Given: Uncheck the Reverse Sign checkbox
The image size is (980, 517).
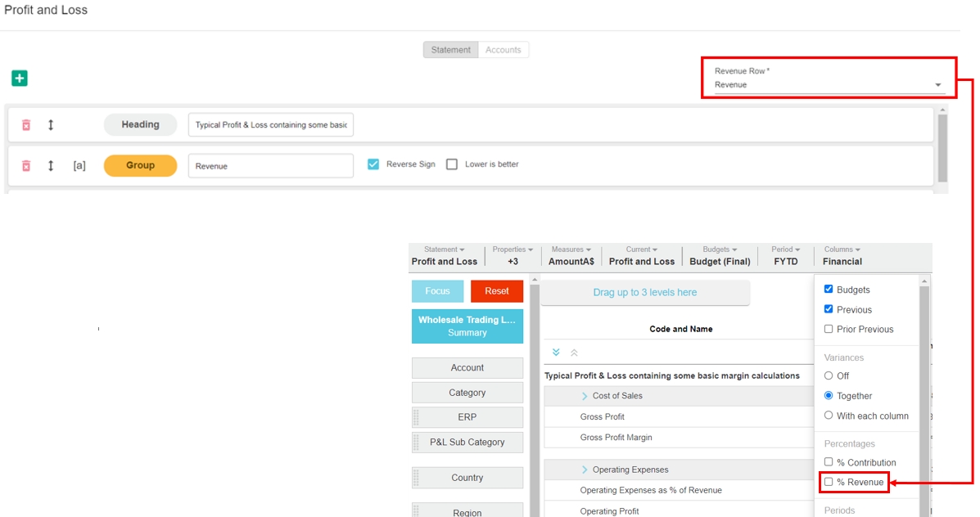Looking at the screenshot, I should click(x=373, y=164).
